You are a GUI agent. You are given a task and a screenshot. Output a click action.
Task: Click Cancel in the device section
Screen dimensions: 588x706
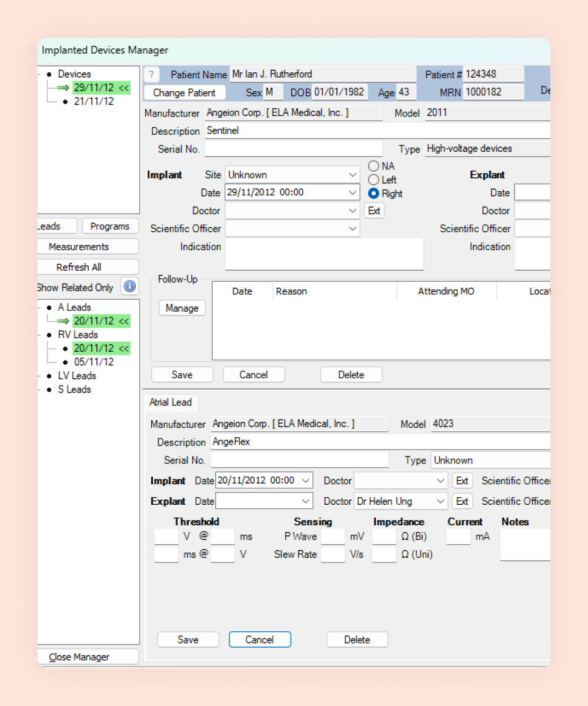[x=254, y=375]
